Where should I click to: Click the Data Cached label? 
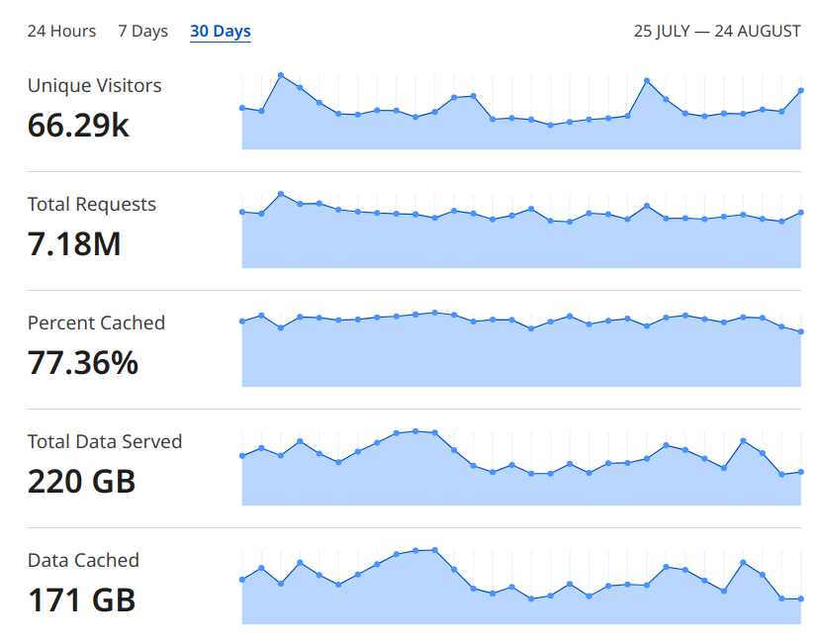[x=83, y=560]
